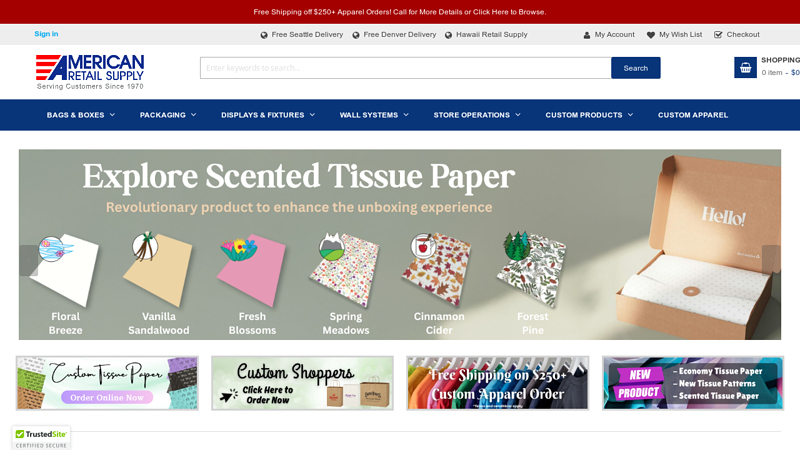Click the My Account person icon
This screenshot has width=800, height=450.
click(587, 35)
